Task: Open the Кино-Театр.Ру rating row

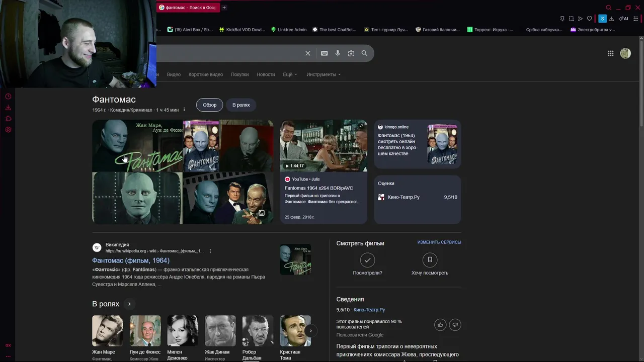Action: point(418,197)
